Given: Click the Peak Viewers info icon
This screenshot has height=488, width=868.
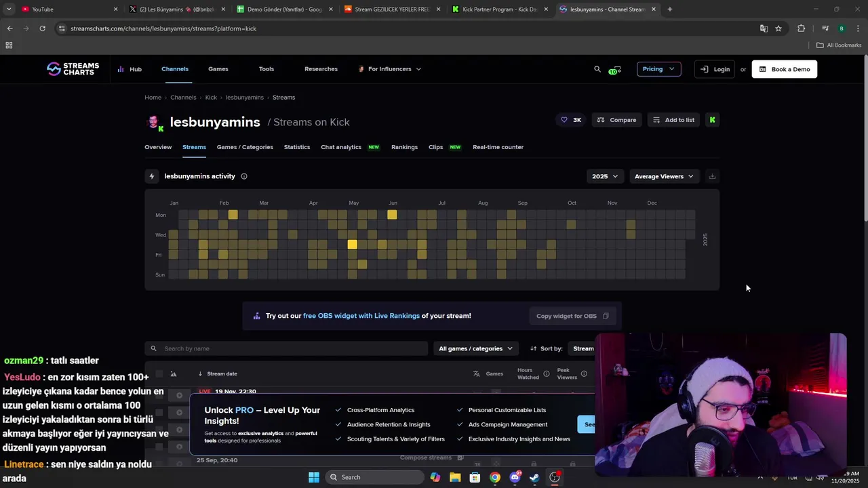Looking at the screenshot, I should 584,374.
